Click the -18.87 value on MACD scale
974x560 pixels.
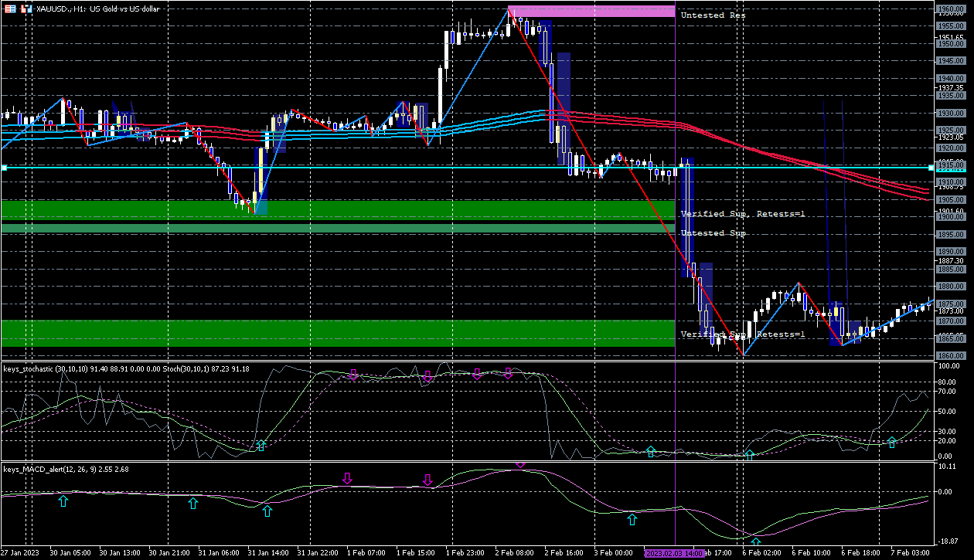(948, 543)
